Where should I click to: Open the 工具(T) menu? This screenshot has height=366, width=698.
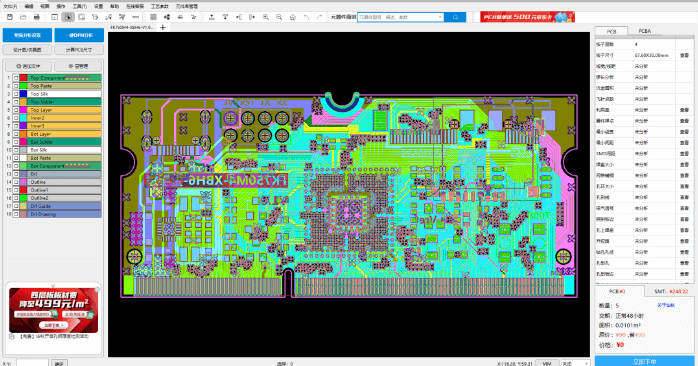coord(79,7)
